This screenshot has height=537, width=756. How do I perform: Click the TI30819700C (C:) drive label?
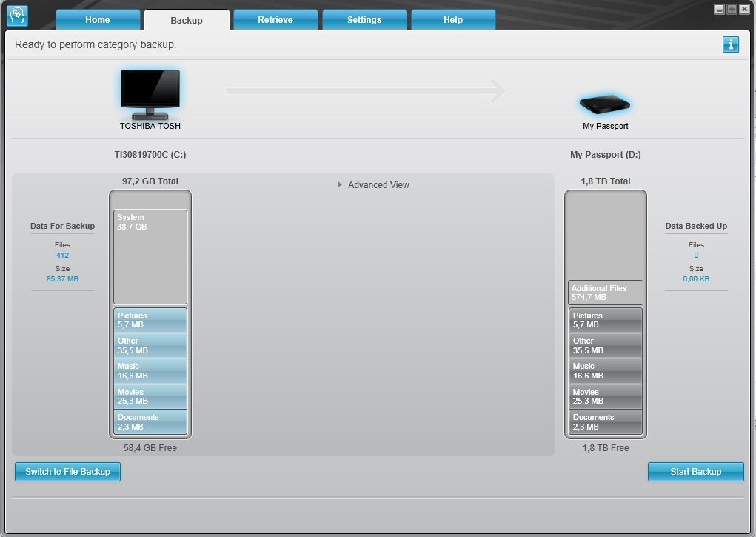tap(150, 154)
